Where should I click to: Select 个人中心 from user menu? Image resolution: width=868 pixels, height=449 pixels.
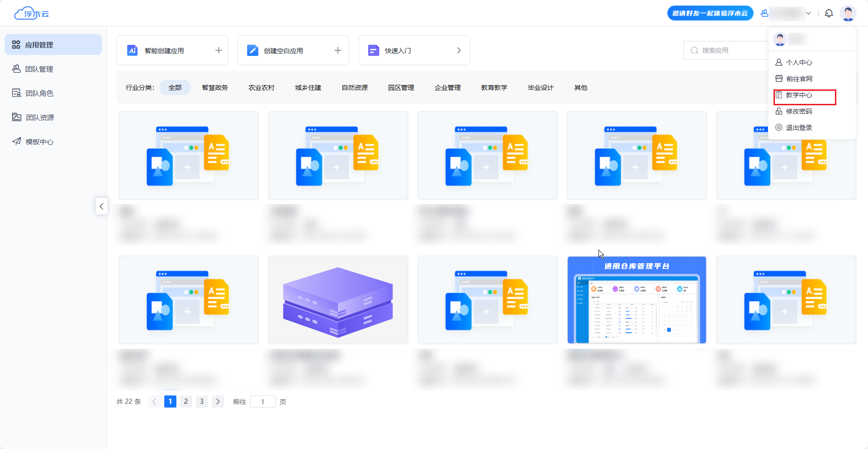(x=799, y=62)
